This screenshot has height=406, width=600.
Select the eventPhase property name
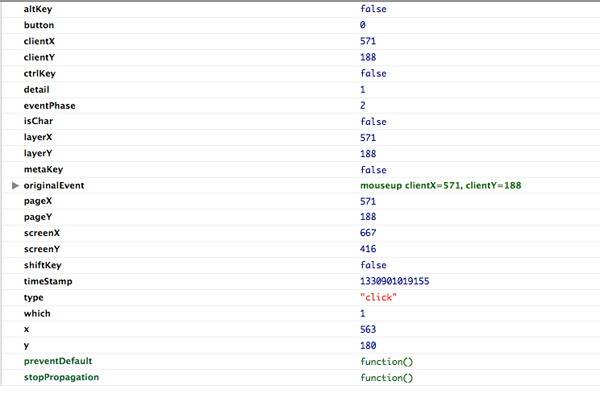[49, 106]
